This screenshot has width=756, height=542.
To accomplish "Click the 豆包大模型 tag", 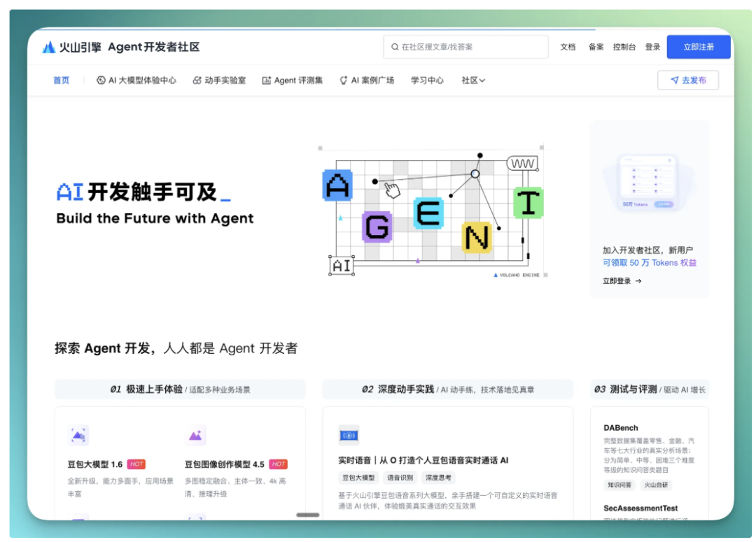I will click(x=358, y=478).
